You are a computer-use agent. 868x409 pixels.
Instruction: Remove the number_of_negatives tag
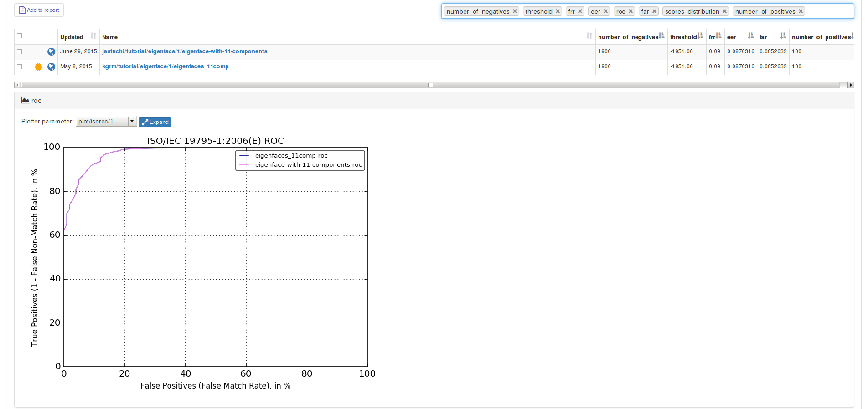(515, 11)
